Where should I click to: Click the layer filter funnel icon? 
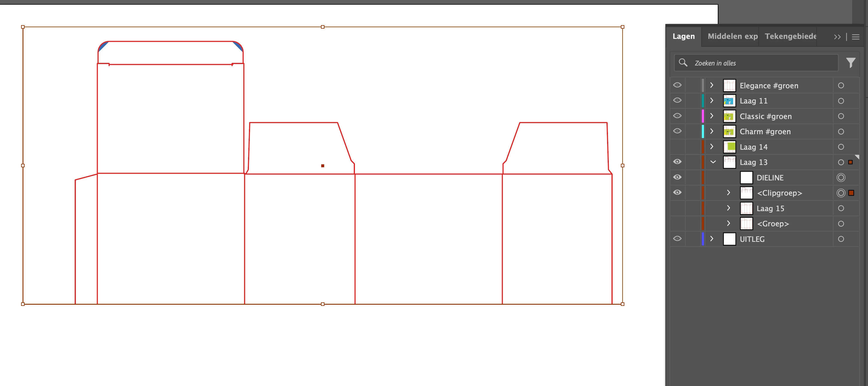tap(850, 63)
